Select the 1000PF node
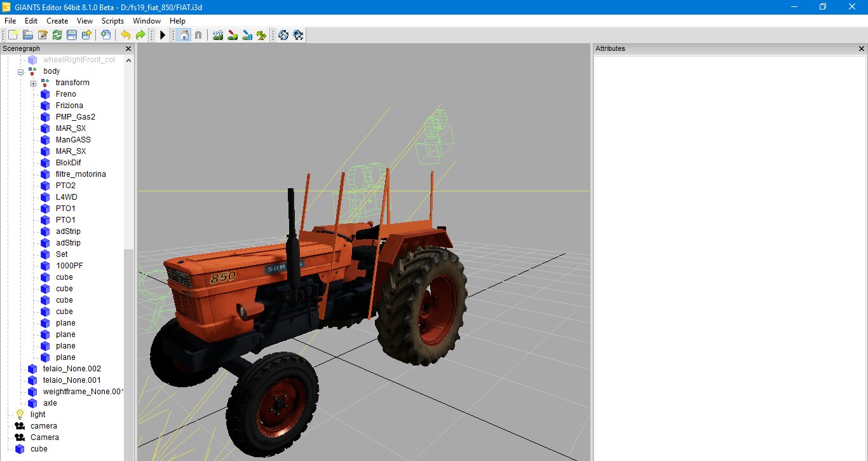This screenshot has height=461, width=868. [x=69, y=266]
